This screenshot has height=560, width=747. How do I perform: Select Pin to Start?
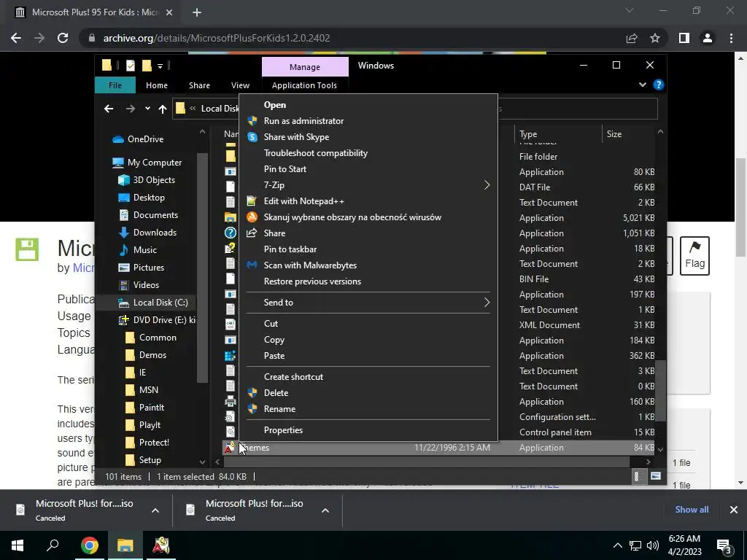[x=285, y=169]
